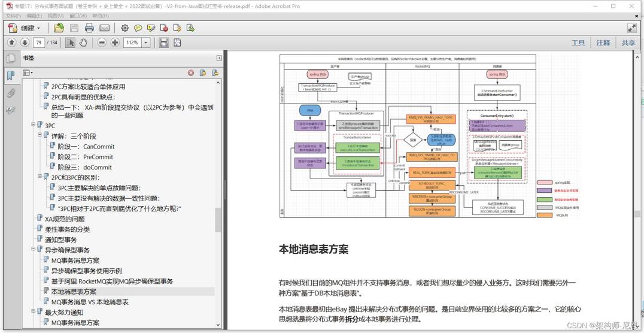
Task: Click the new bookmark icon
Action: (x=203, y=72)
